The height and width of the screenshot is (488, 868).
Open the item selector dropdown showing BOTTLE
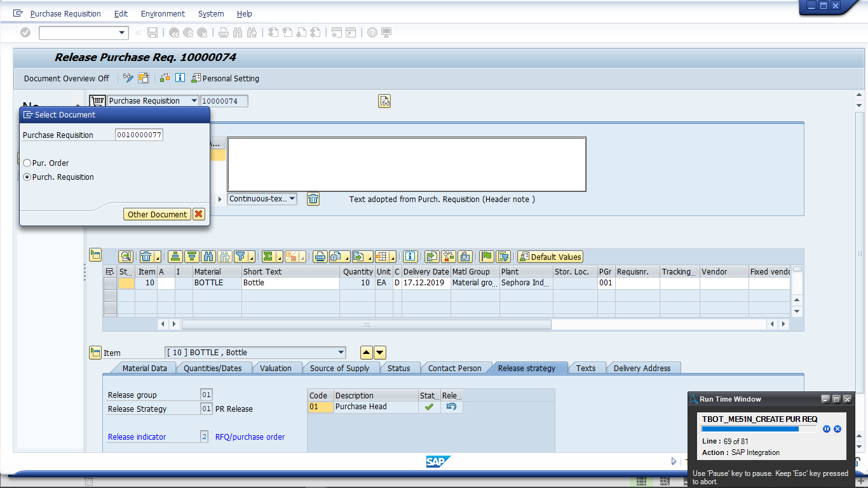[341, 353]
